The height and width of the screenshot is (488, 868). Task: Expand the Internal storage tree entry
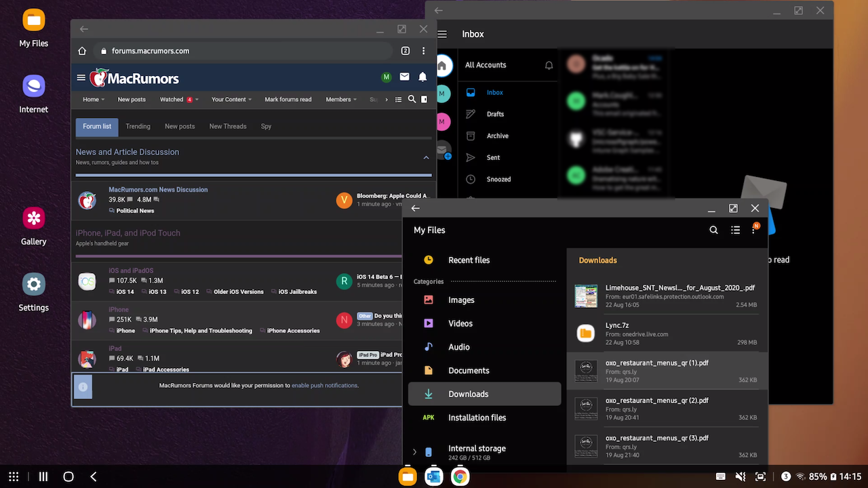[415, 452]
